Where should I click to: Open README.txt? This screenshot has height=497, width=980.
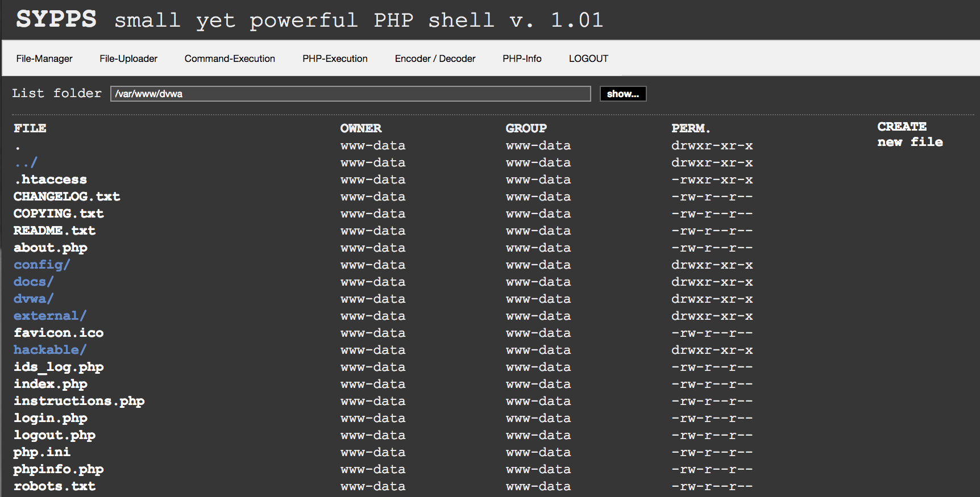[55, 231]
